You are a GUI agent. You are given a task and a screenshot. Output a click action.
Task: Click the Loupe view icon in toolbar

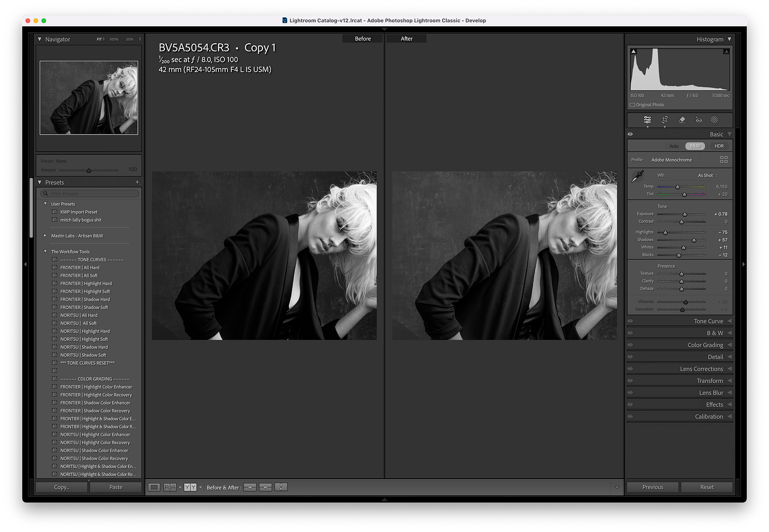(x=154, y=487)
